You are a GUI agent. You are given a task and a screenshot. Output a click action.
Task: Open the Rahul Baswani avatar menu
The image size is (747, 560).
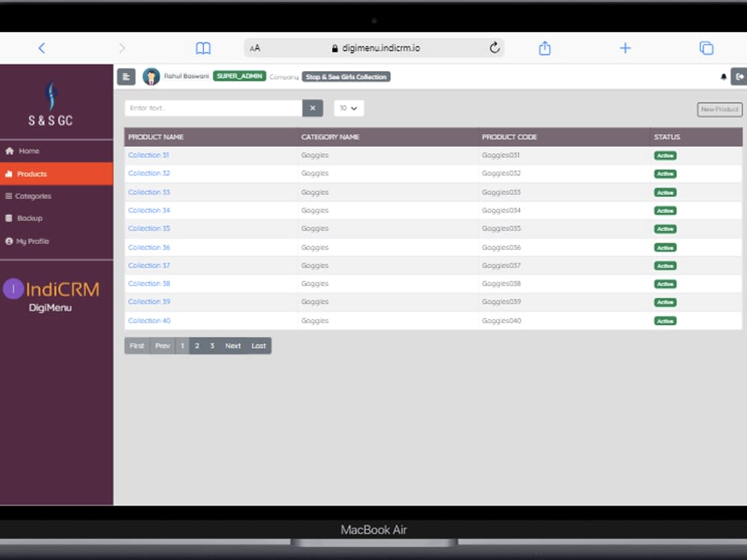pos(152,76)
